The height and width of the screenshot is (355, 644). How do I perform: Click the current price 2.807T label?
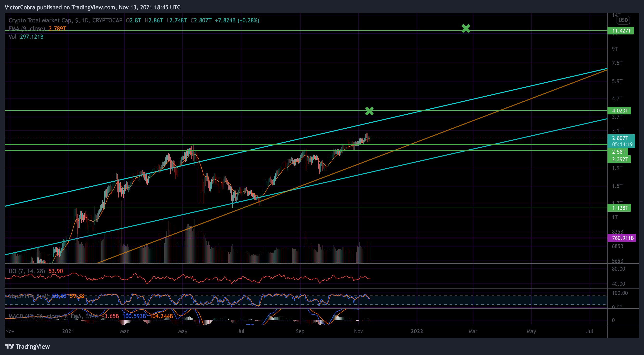coord(620,138)
